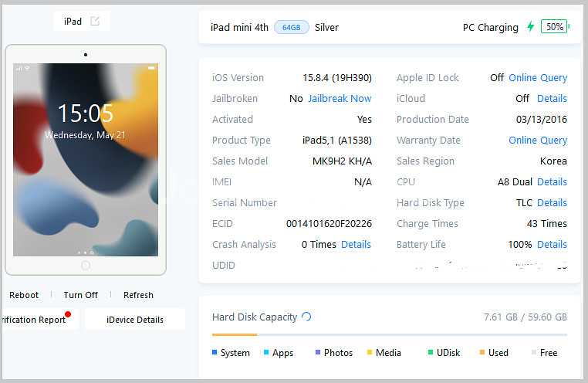Click Sales Model value MK9H2 KH/A
This screenshot has height=383, width=588.
pos(342,161)
